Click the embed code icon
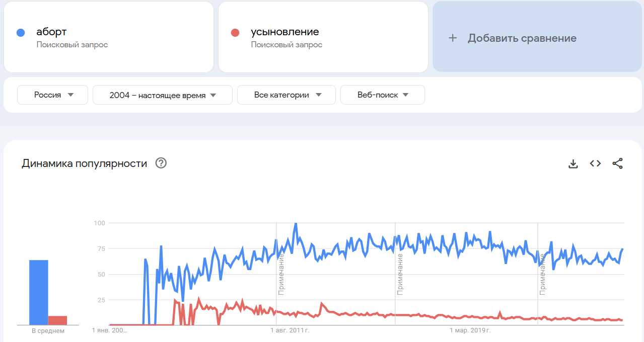Viewport: 644px width, 342px height. (595, 163)
